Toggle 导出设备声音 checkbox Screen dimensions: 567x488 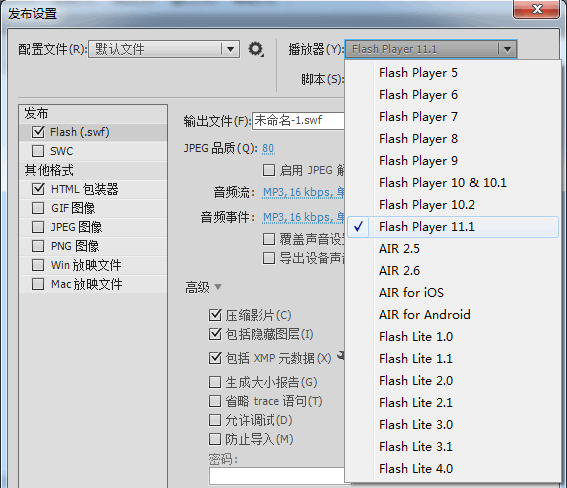coord(269,258)
